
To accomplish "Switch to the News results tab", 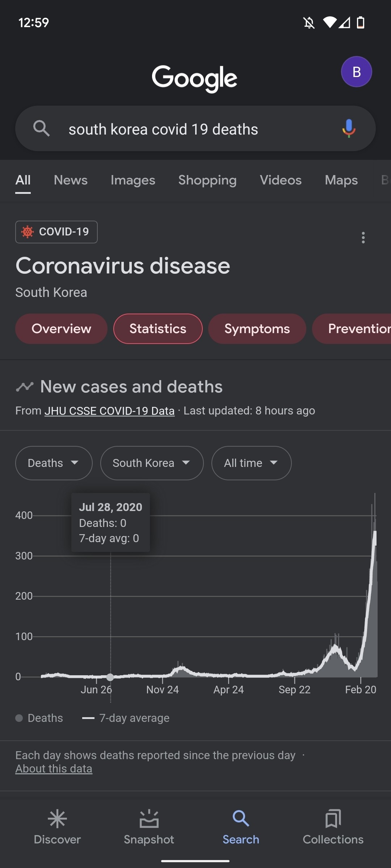I will click(x=71, y=180).
